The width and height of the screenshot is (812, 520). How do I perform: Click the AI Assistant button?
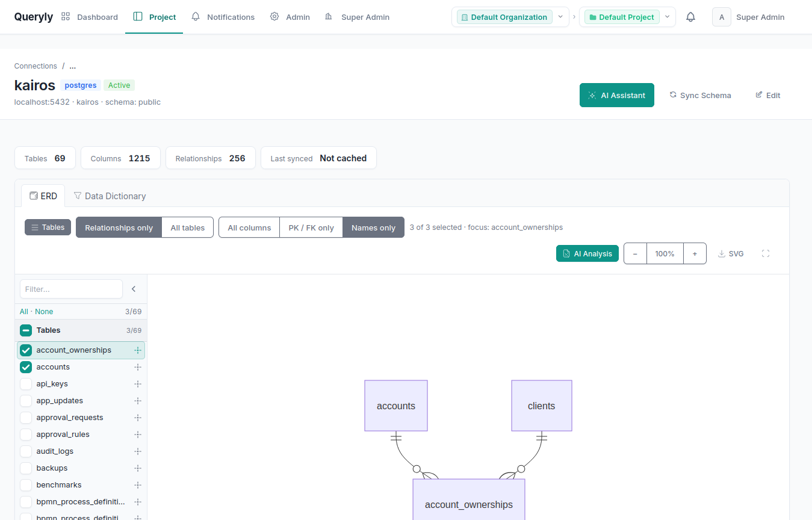(x=616, y=95)
